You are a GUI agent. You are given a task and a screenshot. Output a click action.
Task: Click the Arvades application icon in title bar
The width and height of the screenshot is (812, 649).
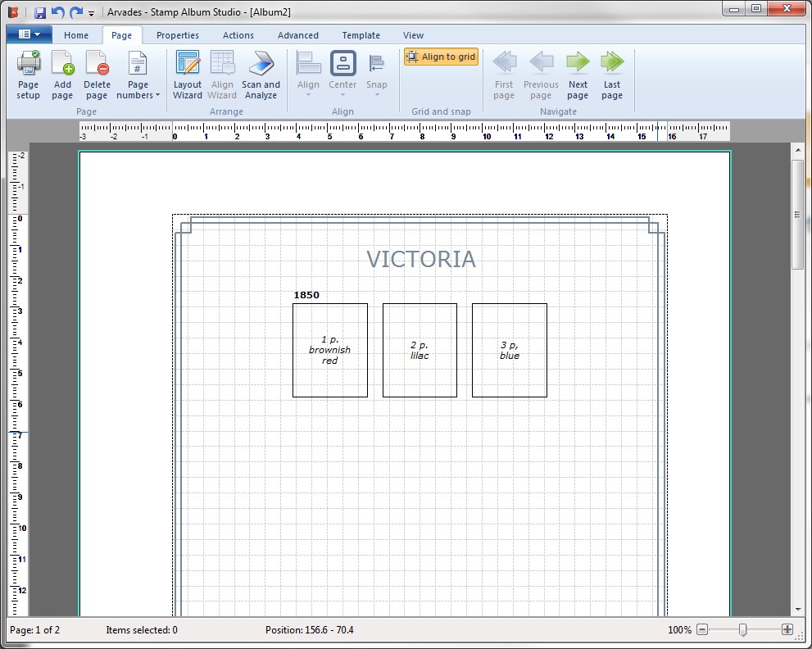13,12
